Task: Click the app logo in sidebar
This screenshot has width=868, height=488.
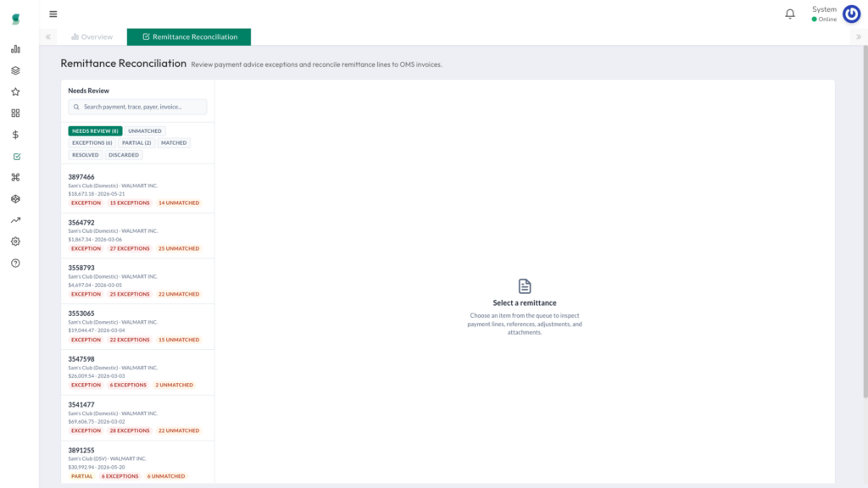Action: [x=15, y=19]
